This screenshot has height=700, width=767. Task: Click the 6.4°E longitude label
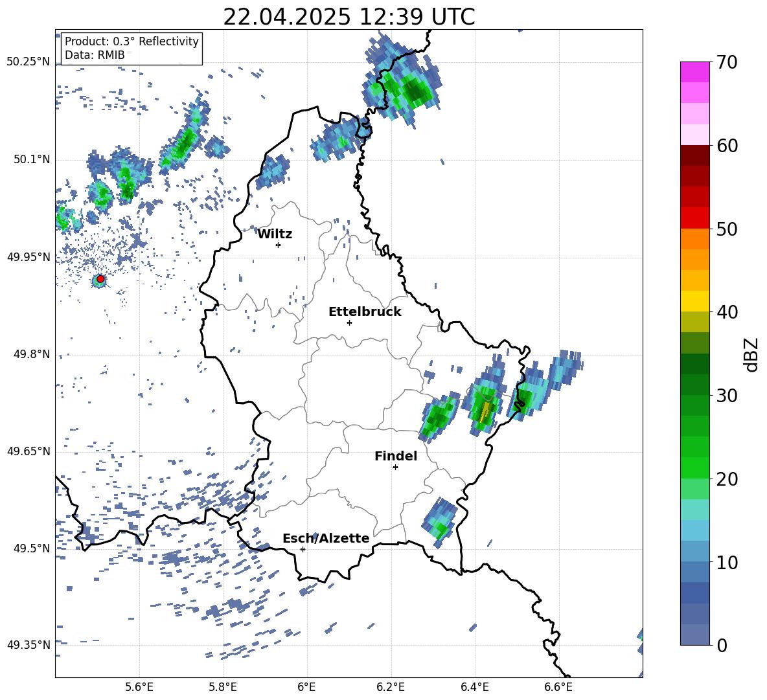(474, 687)
